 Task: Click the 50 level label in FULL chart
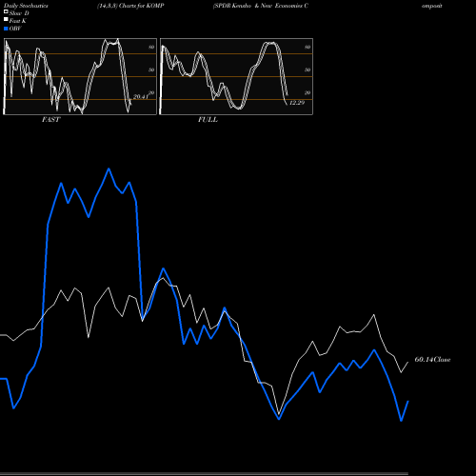(307, 69)
